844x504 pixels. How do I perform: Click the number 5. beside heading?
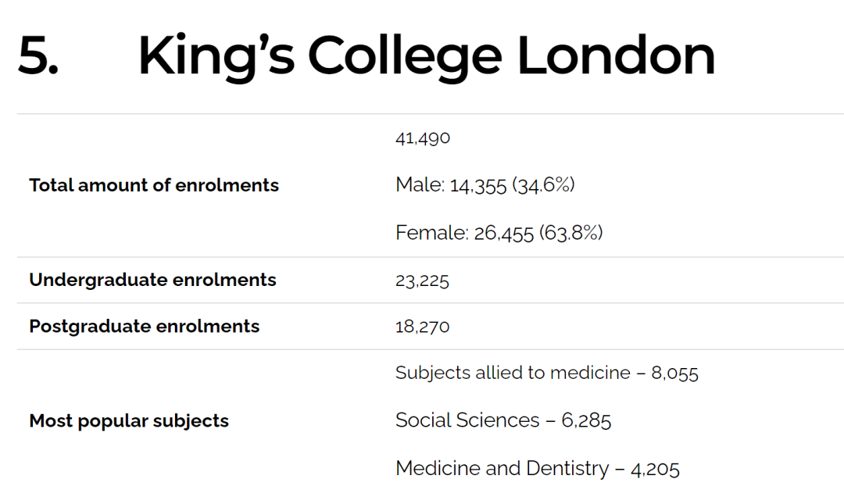click(x=38, y=56)
